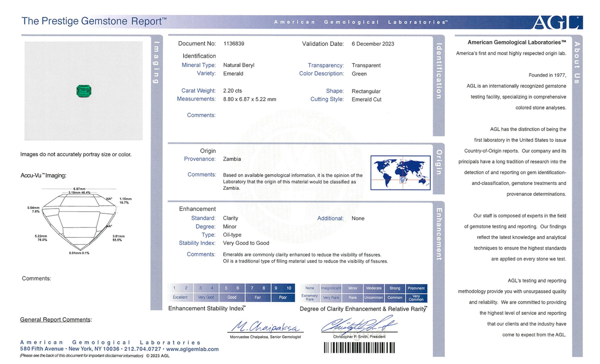Click the carat weight '2.20 cts'
Screen dimensions: 600x364
click(233, 91)
